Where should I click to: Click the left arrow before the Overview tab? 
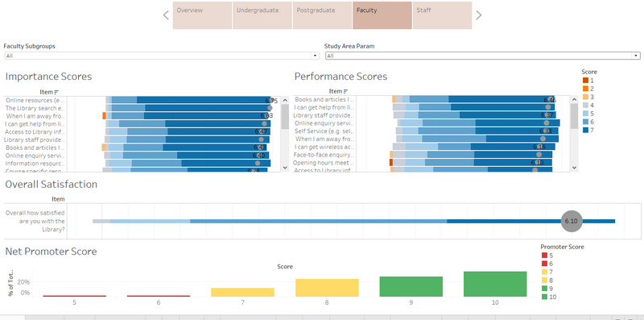166,15
